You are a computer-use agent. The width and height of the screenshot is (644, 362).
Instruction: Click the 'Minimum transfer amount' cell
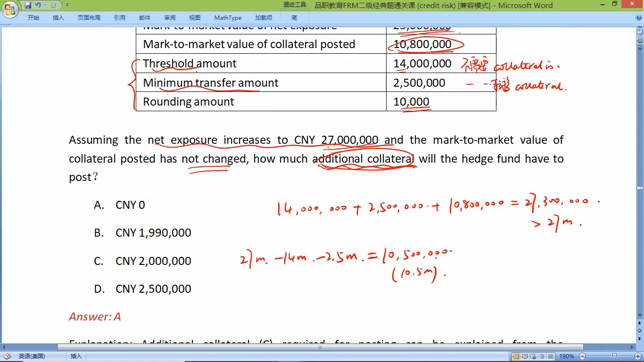coord(261,82)
